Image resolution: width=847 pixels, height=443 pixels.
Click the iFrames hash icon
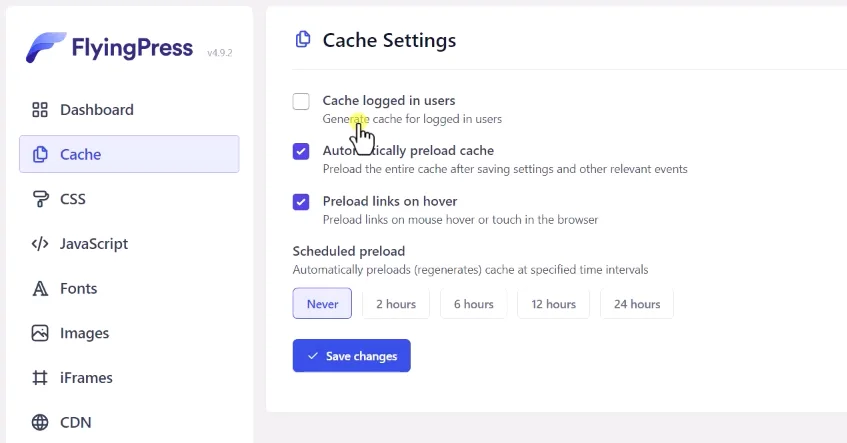tap(40, 378)
